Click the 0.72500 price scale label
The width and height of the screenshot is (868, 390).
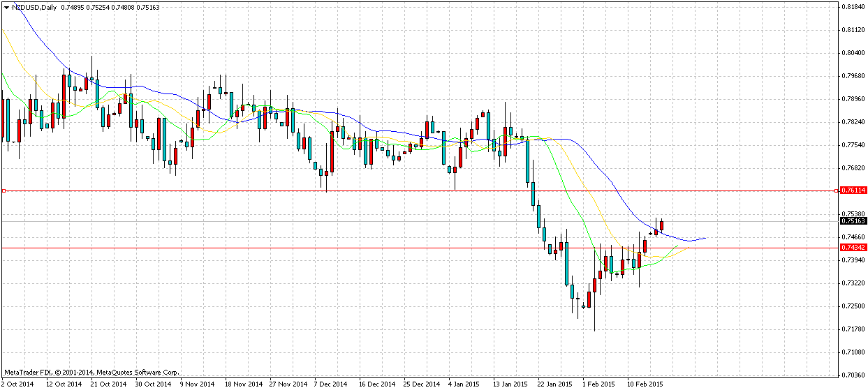click(853, 306)
